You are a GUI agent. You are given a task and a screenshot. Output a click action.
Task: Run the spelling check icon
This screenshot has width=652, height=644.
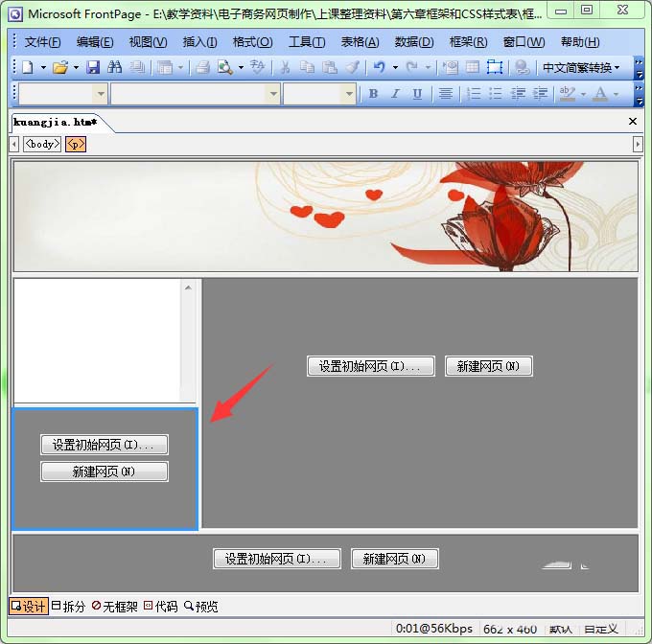(257, 67)
